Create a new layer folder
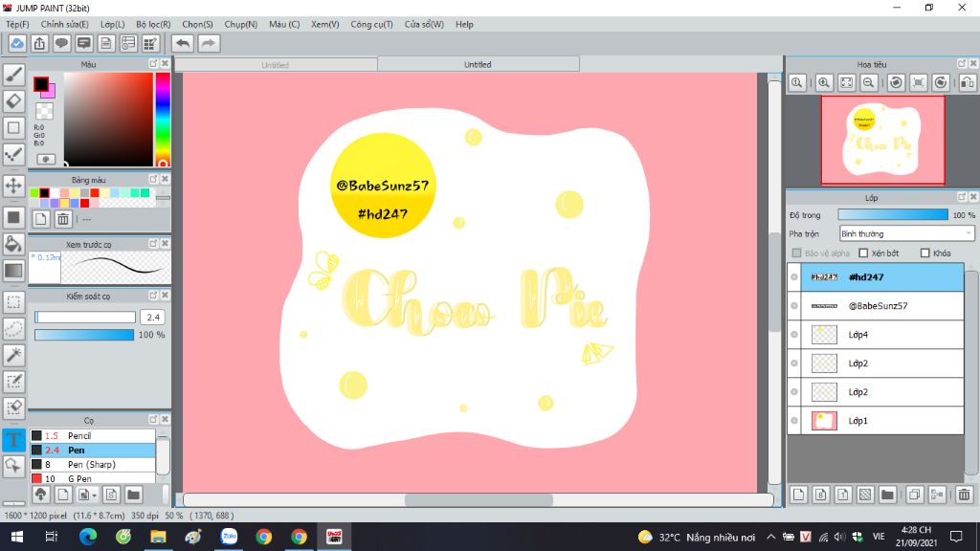 point(887,495)
